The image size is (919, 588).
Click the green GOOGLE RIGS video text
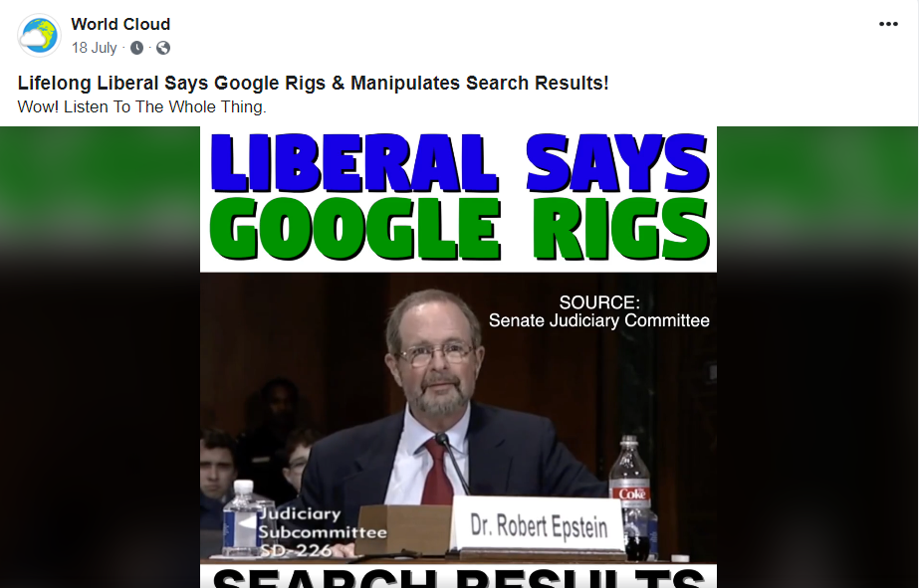tap(459, 229)
